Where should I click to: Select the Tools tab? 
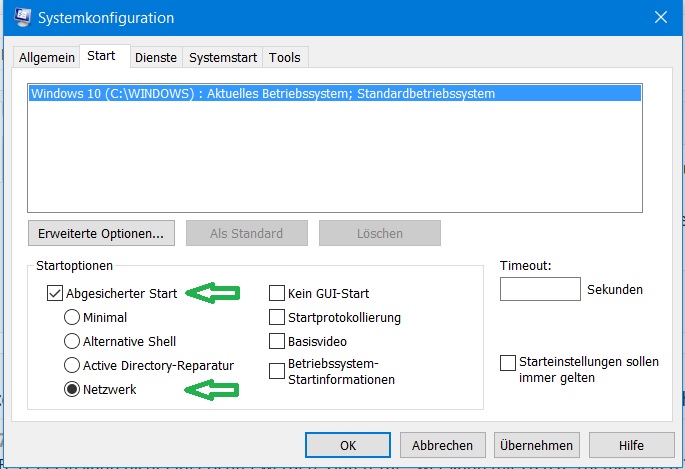[285, 57]
